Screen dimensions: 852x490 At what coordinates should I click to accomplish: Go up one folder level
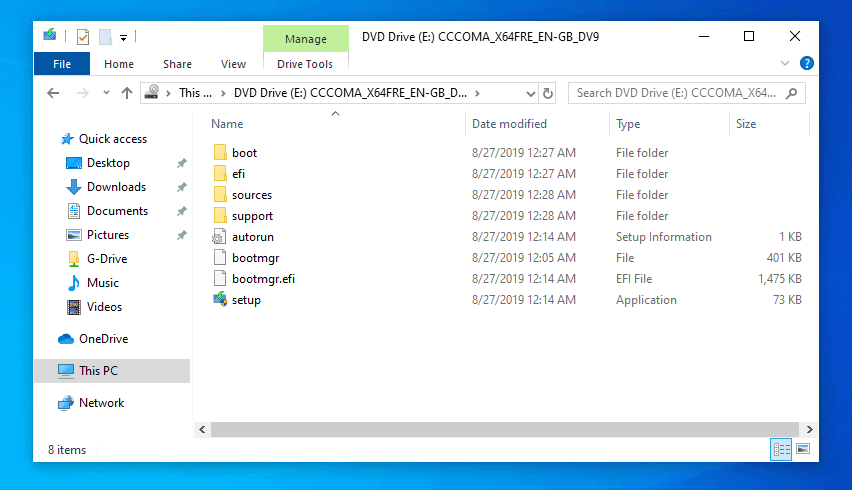[127, 93]
